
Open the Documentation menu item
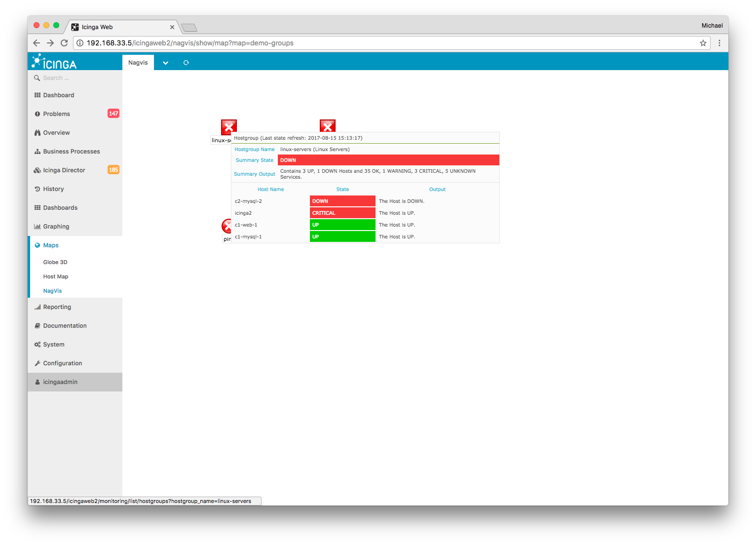pos(75,326)
